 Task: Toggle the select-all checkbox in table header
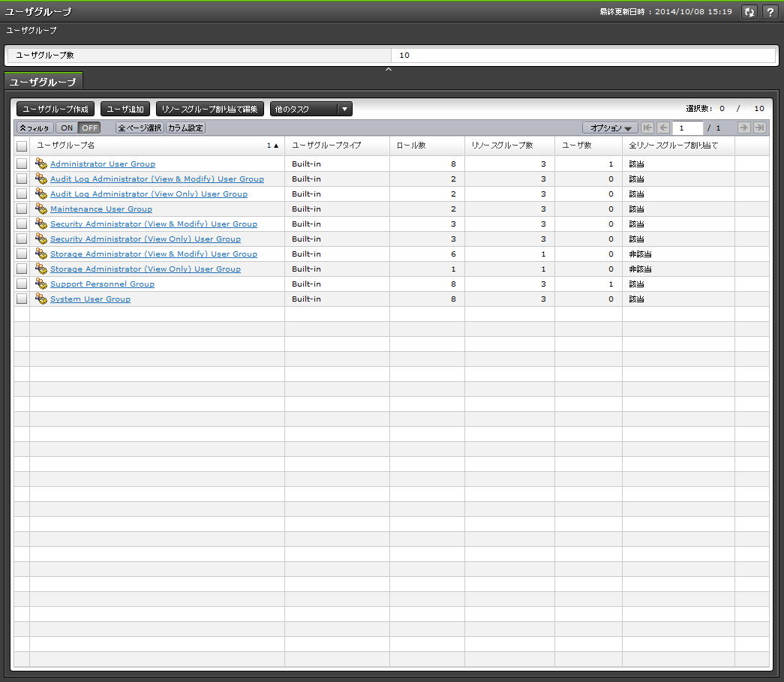22,146
